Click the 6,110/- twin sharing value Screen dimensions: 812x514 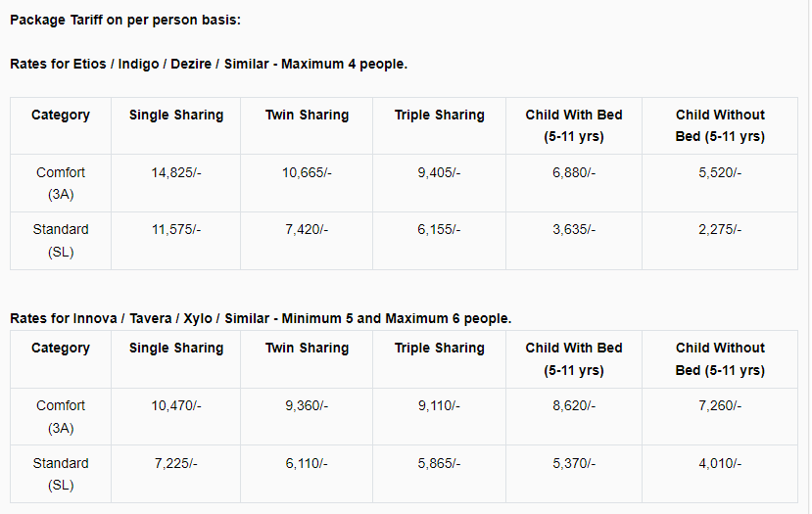pos(307,463)
